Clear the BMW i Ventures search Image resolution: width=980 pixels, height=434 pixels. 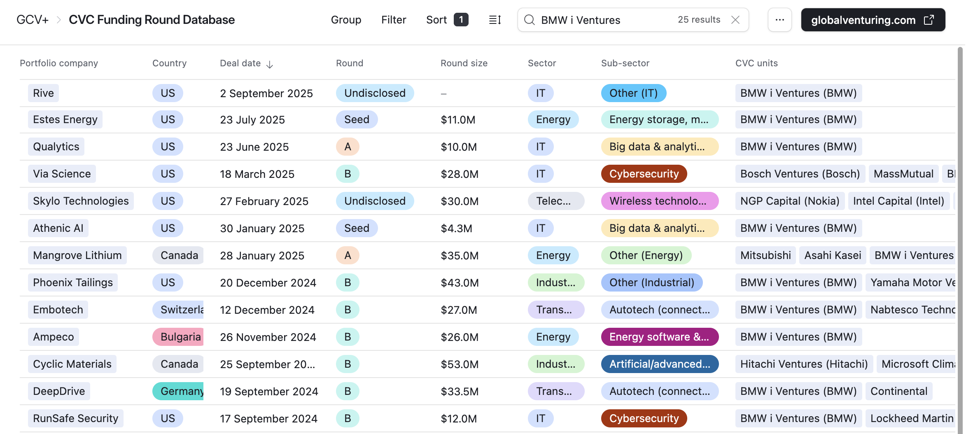[735, 20]
